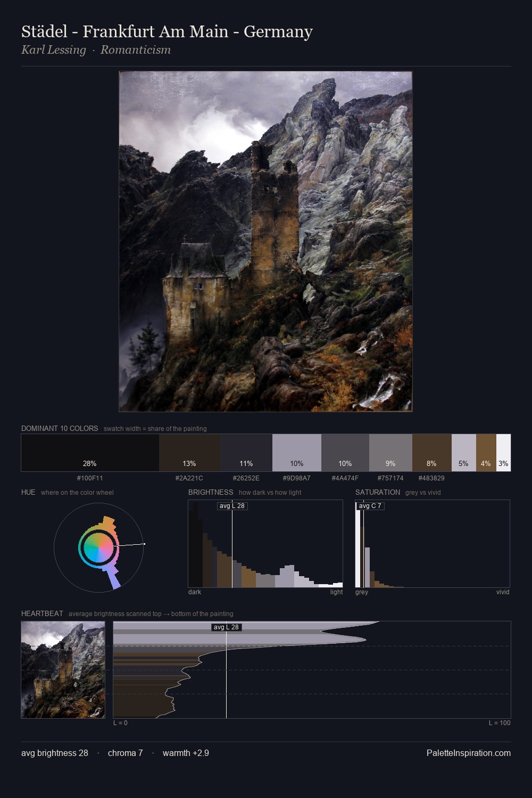Select the 9% grey swatch #757174

tap(390, 453)
